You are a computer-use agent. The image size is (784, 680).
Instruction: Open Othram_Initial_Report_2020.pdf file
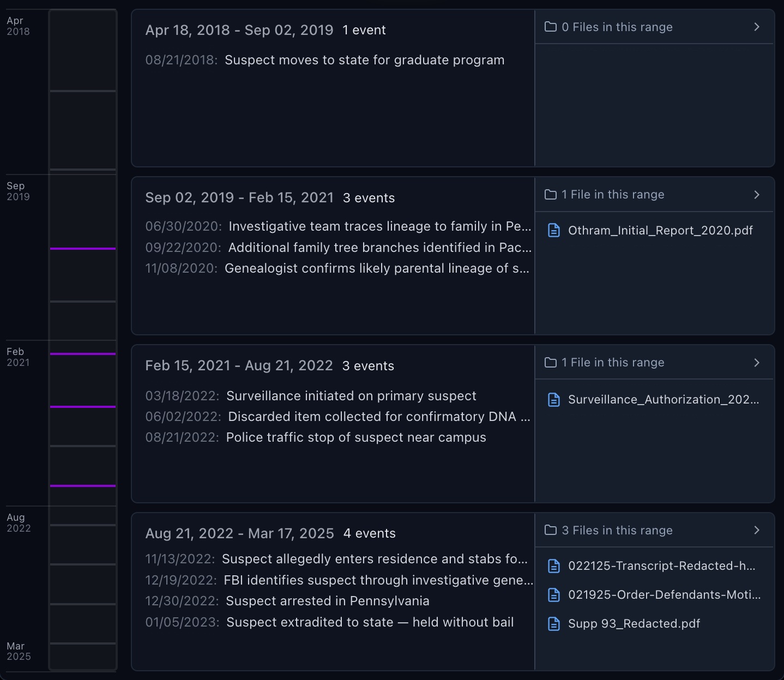[660, 231]
